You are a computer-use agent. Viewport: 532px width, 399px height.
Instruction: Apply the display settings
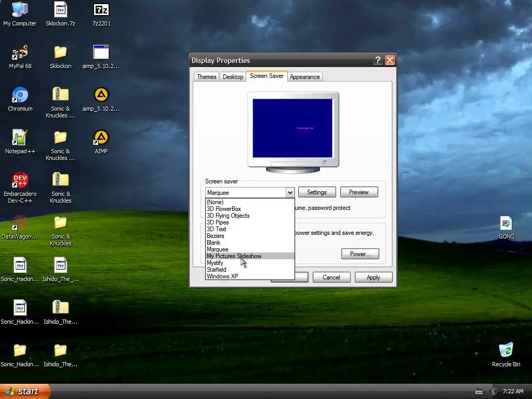click(373, 277)
